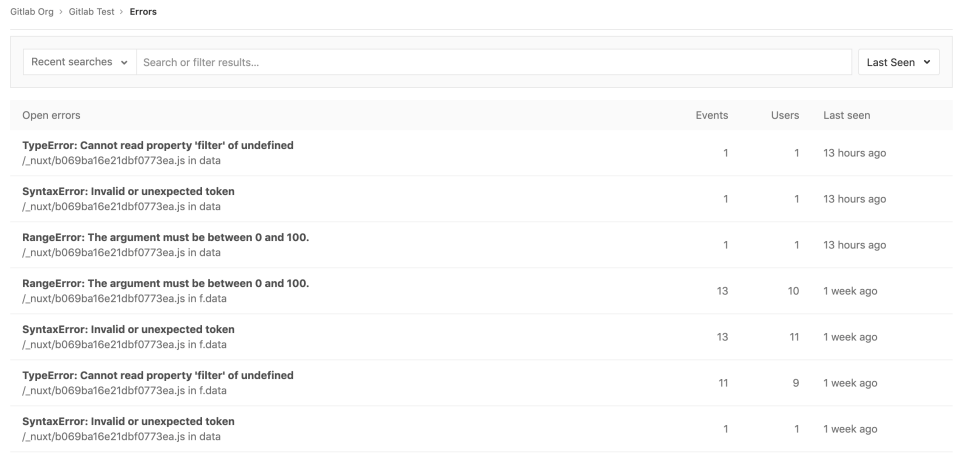964x459 pixels.
Task: Click the Events column header
Action: click(711, 115)
